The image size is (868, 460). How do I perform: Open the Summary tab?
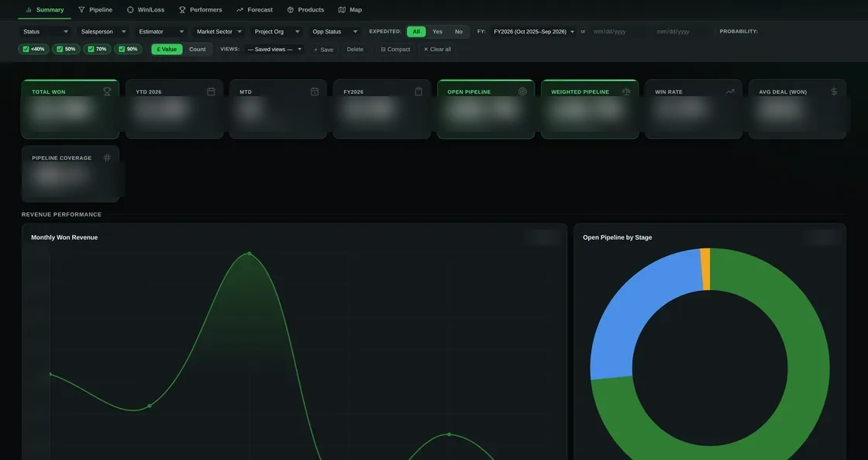(x=44, y=10)
